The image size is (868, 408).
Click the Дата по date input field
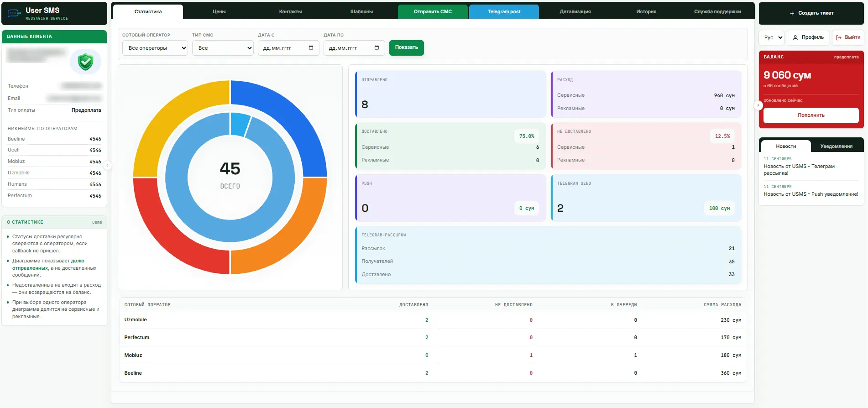[x=354, y=48]
